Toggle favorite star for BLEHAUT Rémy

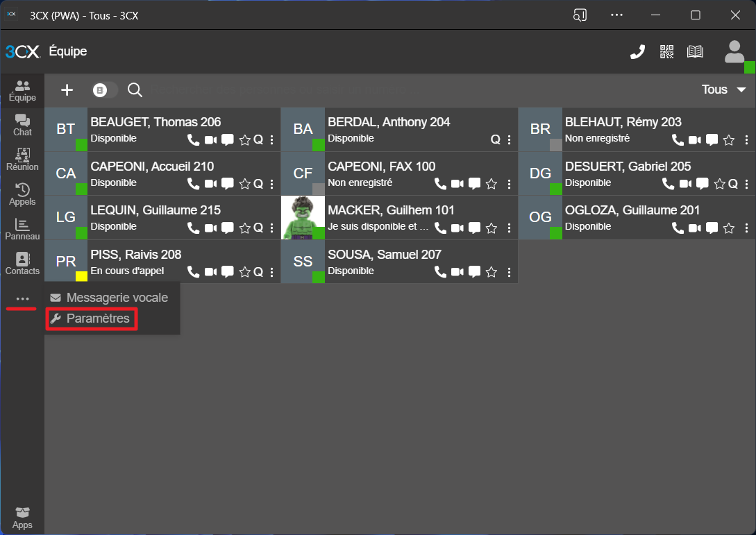click(x=729, y=139)
